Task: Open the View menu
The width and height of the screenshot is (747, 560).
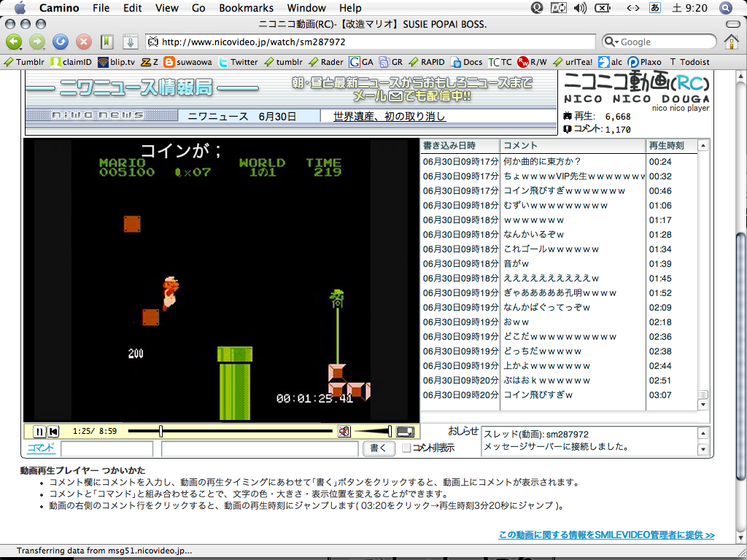Action: 167,8
